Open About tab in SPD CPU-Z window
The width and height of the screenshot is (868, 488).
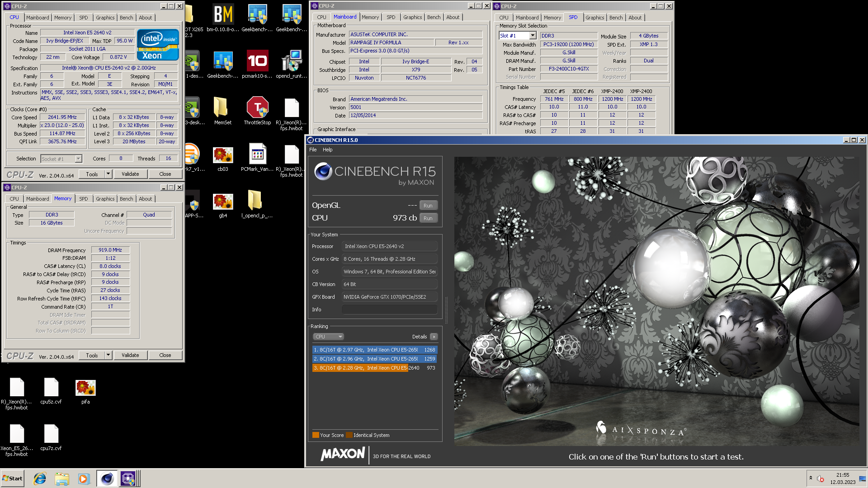tap(635, 18)
